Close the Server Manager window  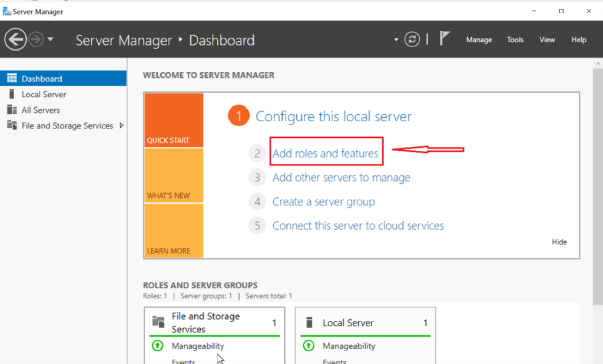click(589, 11)
